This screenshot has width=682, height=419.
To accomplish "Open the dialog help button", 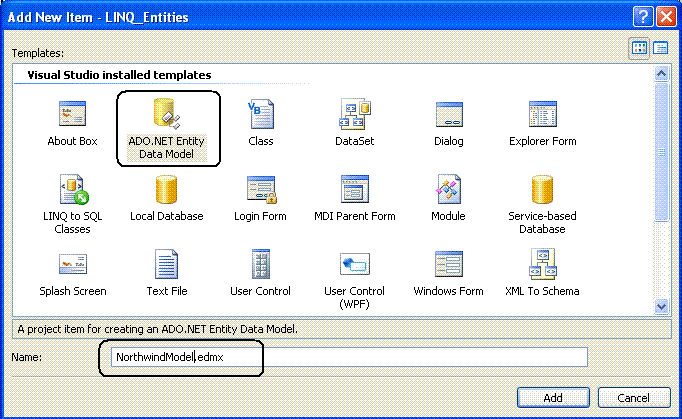I will (x=643, y=17).
